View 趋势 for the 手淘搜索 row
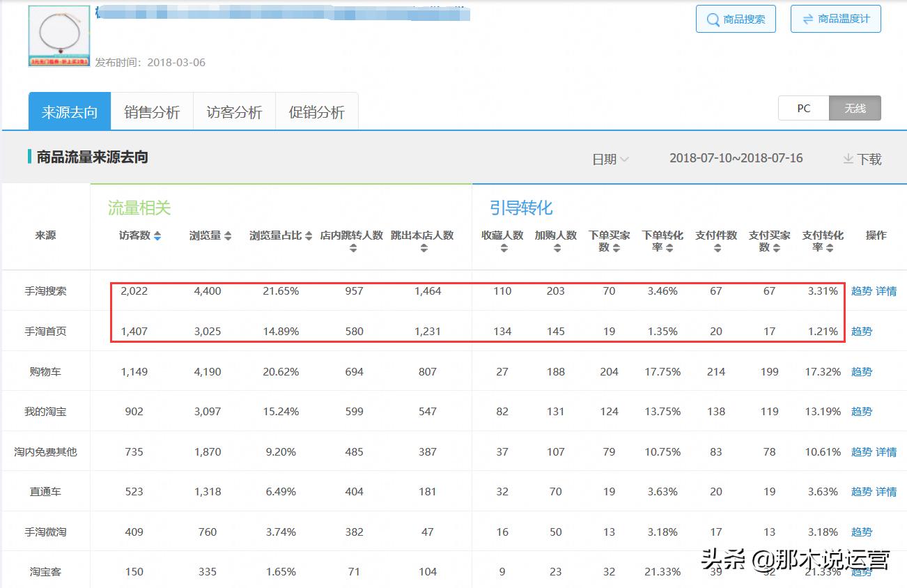This screenshot has height=588, width=907. tap(862, 291)
